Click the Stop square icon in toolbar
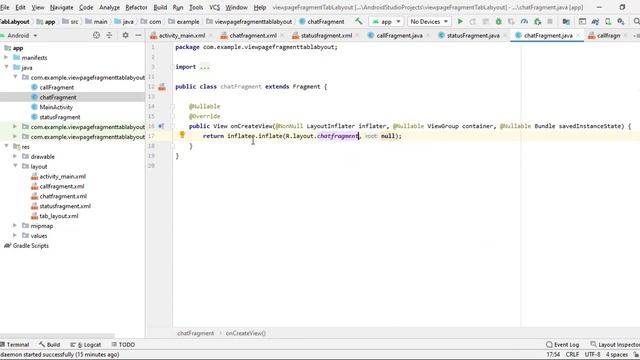Viewport: 640px width, 360px height. (x=550, y=21)
